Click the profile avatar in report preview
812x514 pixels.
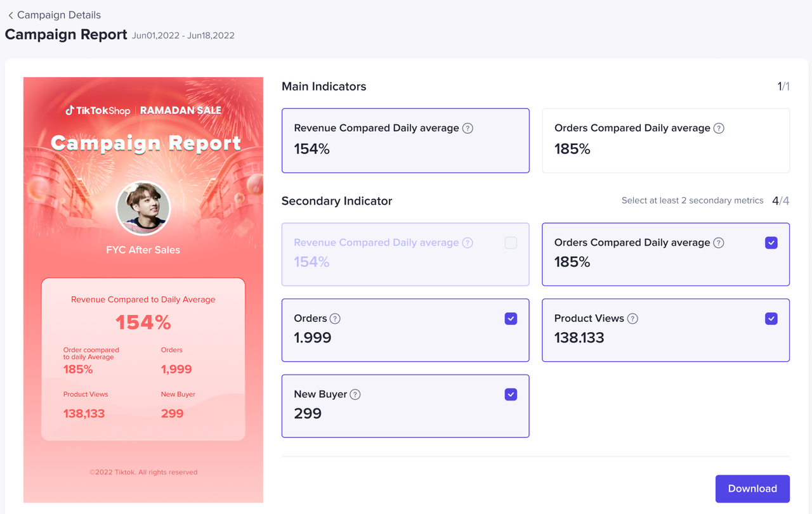[143, 209]
